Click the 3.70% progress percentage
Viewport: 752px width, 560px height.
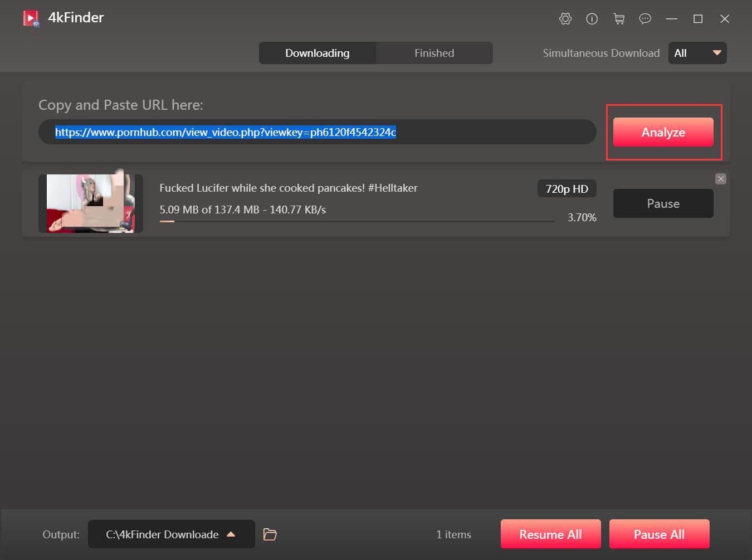click(582, 217)
